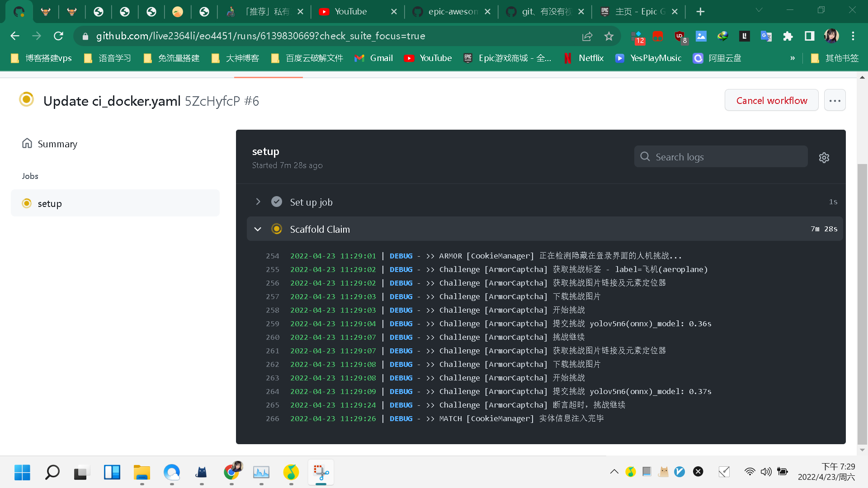
Task: Click the Summary home icon in sidebar
Action: [x=27, y=143]
